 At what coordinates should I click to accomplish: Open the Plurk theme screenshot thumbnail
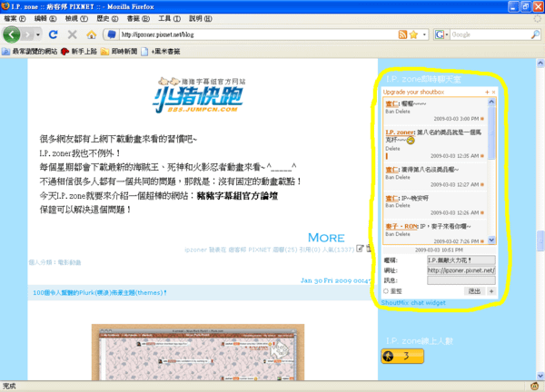198,352
